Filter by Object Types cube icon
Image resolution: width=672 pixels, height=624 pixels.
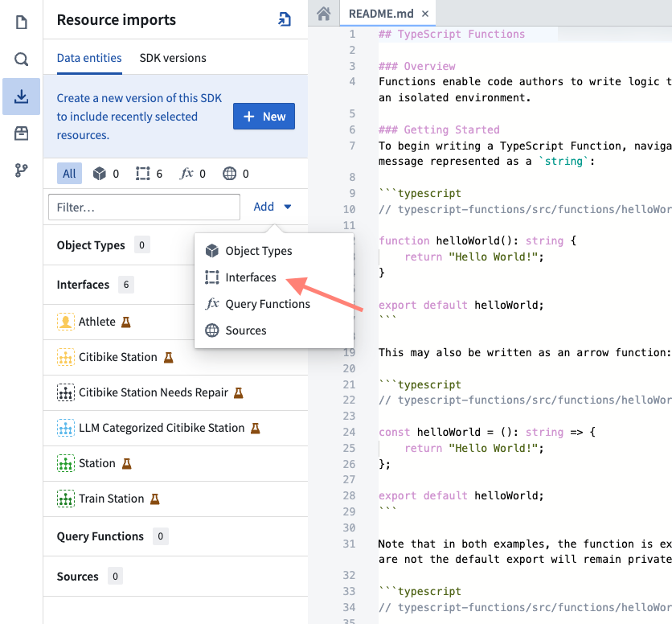click(x=105, y=174)
